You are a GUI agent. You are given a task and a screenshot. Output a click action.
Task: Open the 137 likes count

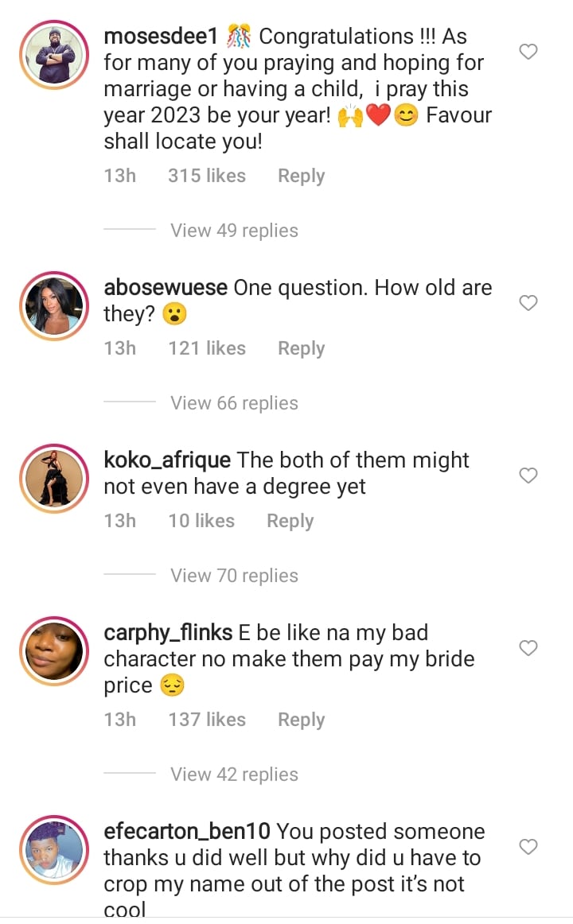(206, 720)
